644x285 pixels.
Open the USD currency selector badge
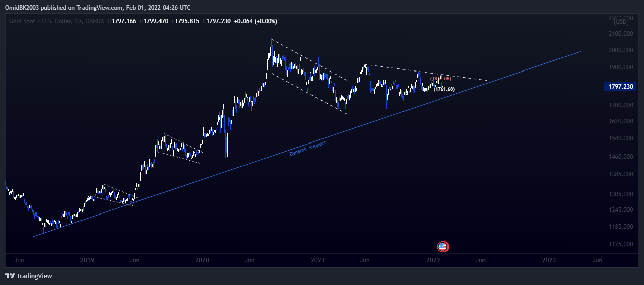[622, 22]
